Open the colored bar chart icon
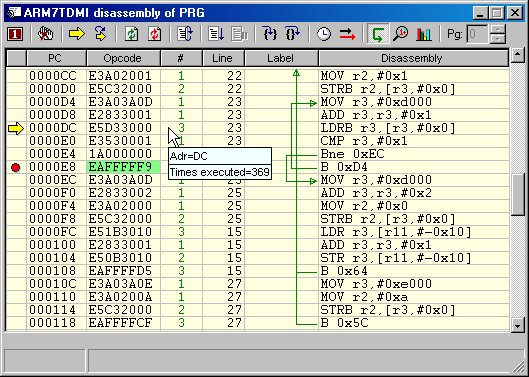The width and height of the screenshot is (529, 377). pos(424,34)
